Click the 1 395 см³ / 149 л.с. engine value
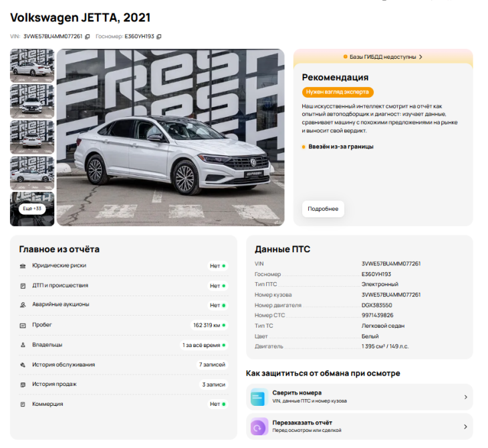The height and width of the screenshot is (448, 488). click(x=385, y=346)
